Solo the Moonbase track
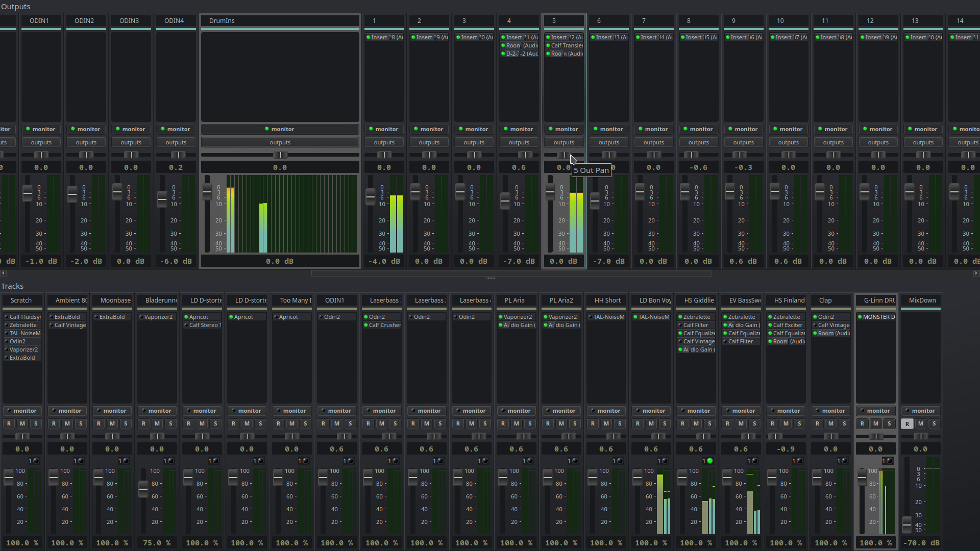 (126, 423)
